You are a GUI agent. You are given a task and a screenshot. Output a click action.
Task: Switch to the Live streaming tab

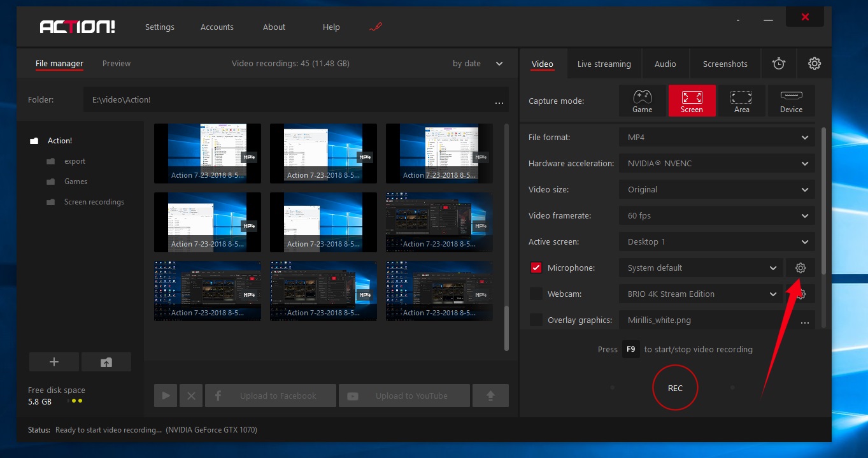(x=604, y=64)
